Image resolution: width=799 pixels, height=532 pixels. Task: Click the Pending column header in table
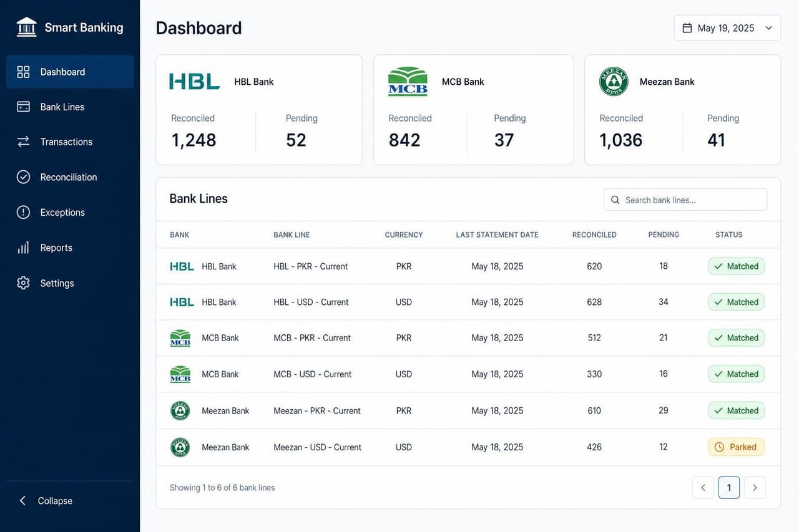click(x=664, y=235)
